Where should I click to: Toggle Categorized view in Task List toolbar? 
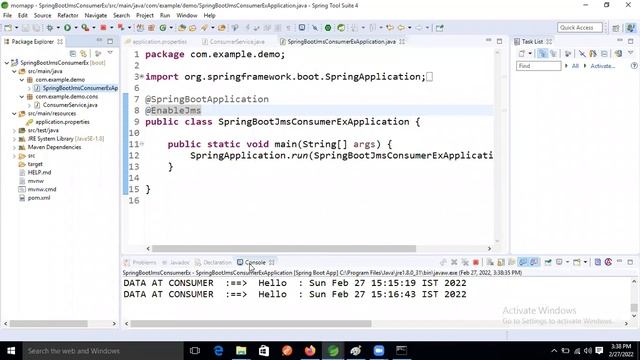tap(542, 53)
